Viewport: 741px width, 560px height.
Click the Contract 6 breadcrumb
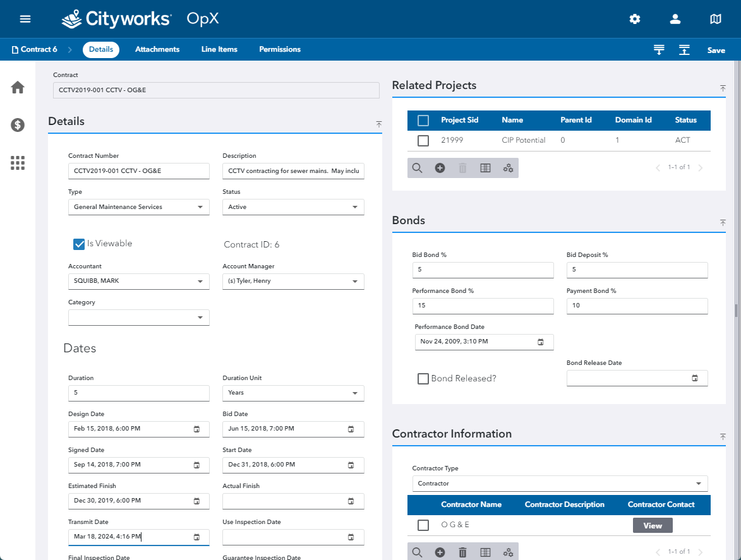click(x=35, y=50)
